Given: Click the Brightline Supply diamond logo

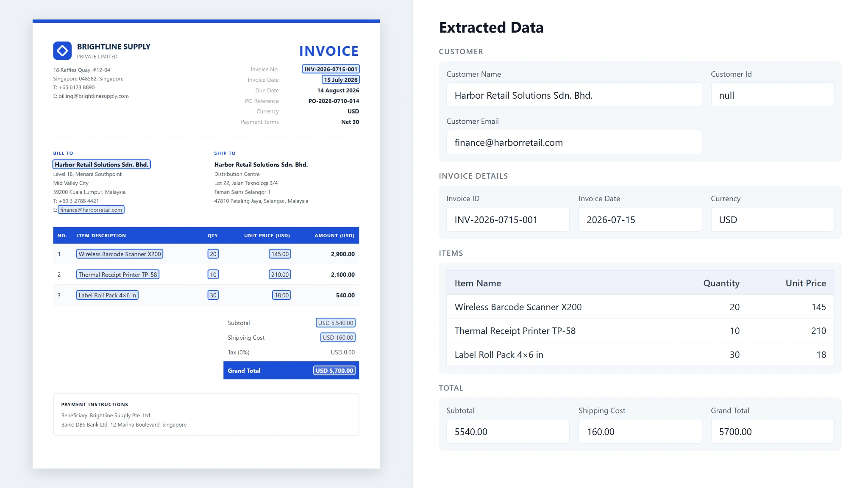Looking at the screenshot, I should [62, 51].
